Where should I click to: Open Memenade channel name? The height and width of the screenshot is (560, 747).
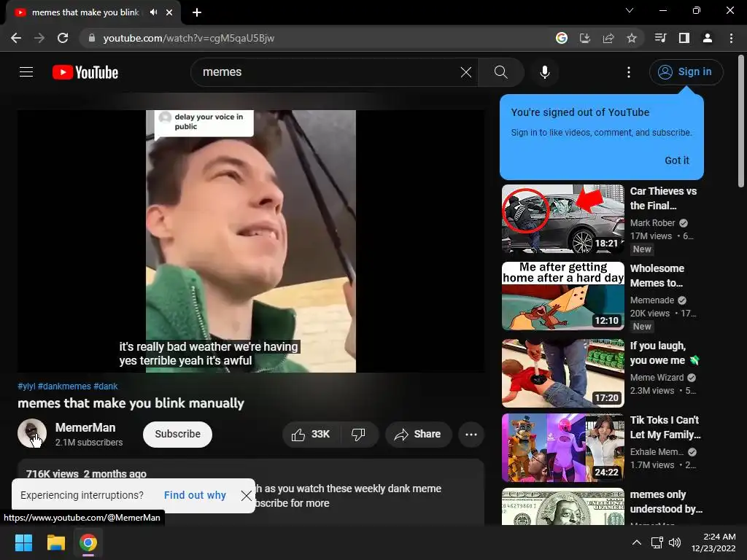[x=651, y=300]
